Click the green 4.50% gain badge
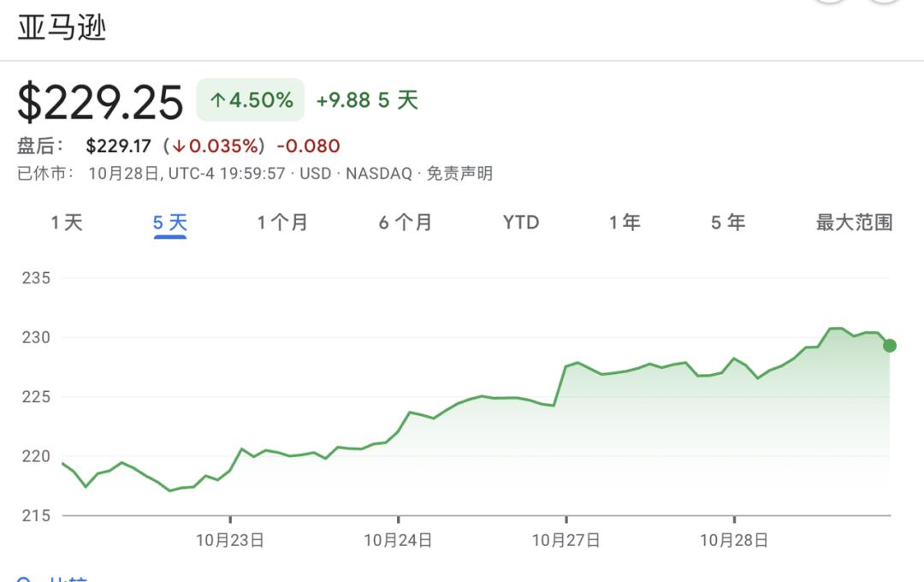Screen dimensions: 924x582 pos(251,100)
